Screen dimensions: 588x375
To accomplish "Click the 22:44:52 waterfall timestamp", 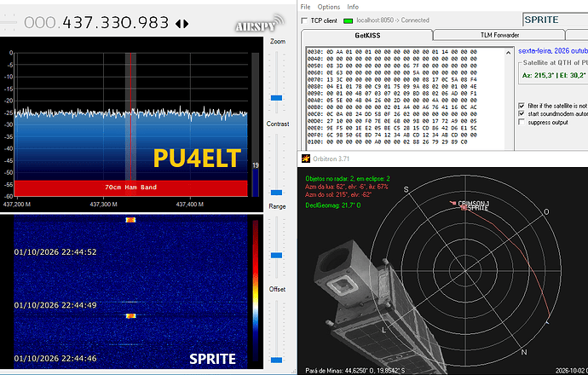I will coord(55,252).
